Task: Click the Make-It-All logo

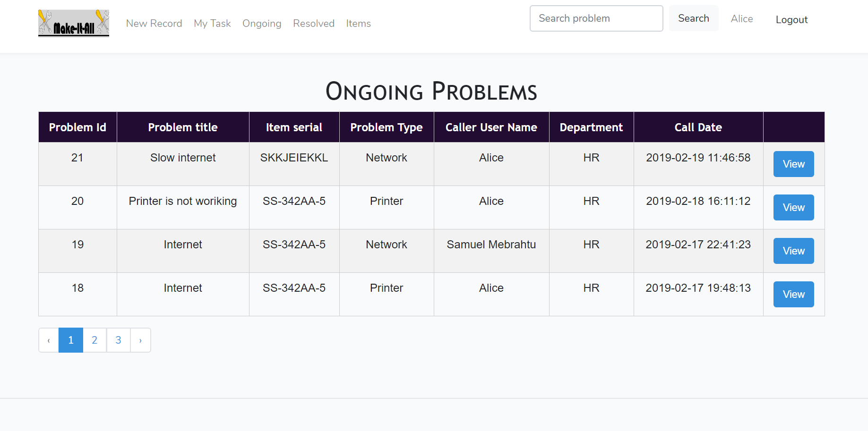Action: tap(73, 23)
